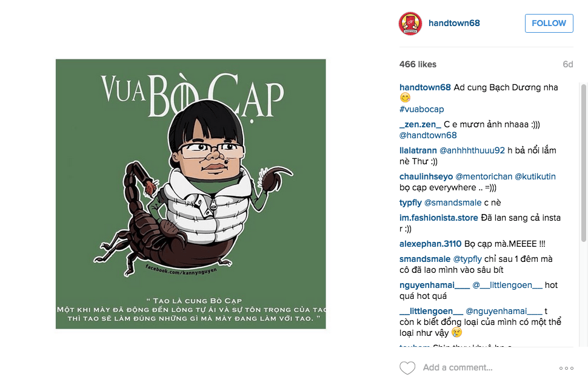Click the comments scrollbar thumb
Screen dimensions: 588x388
[584, 163]
